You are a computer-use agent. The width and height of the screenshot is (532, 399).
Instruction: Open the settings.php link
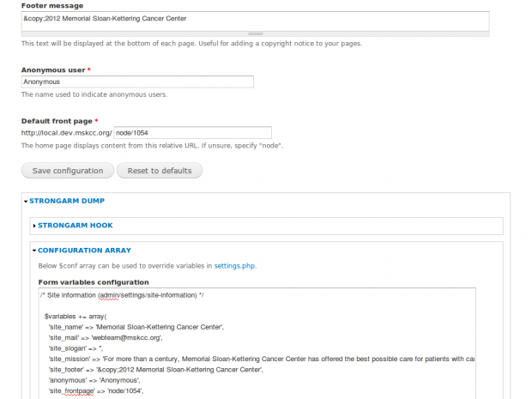[234, 266]
